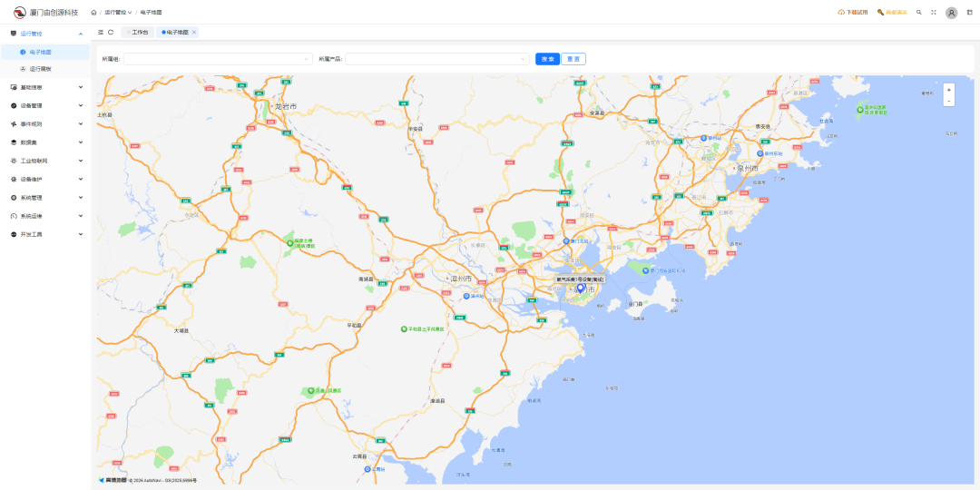Open layout settings icon at far right of header
980x490 pixels.
coord(969,13)
